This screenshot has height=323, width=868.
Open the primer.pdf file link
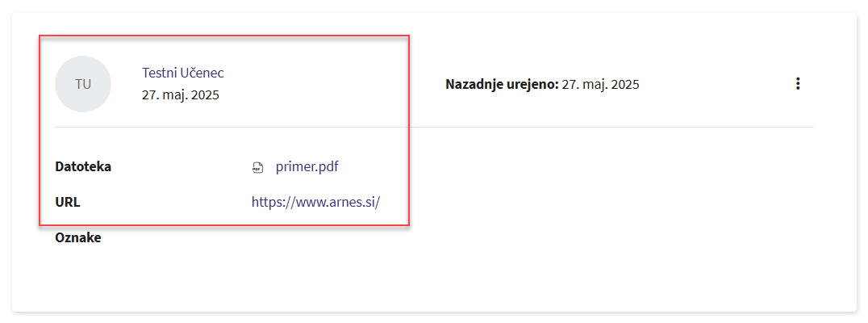click(x=307, y=167)
